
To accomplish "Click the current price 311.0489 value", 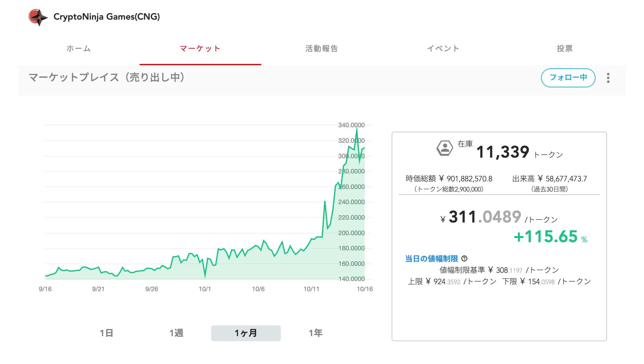I will coord(485,217).
